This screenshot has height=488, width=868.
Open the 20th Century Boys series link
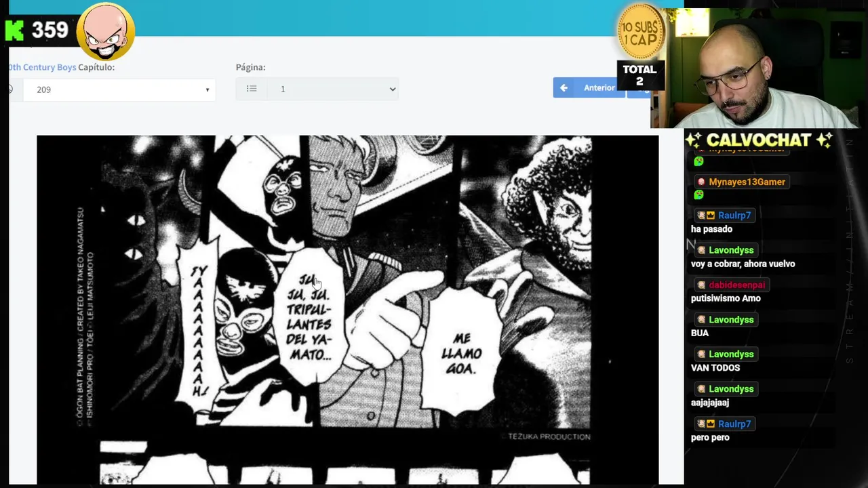pyautogui.click(x=42, y=67)
